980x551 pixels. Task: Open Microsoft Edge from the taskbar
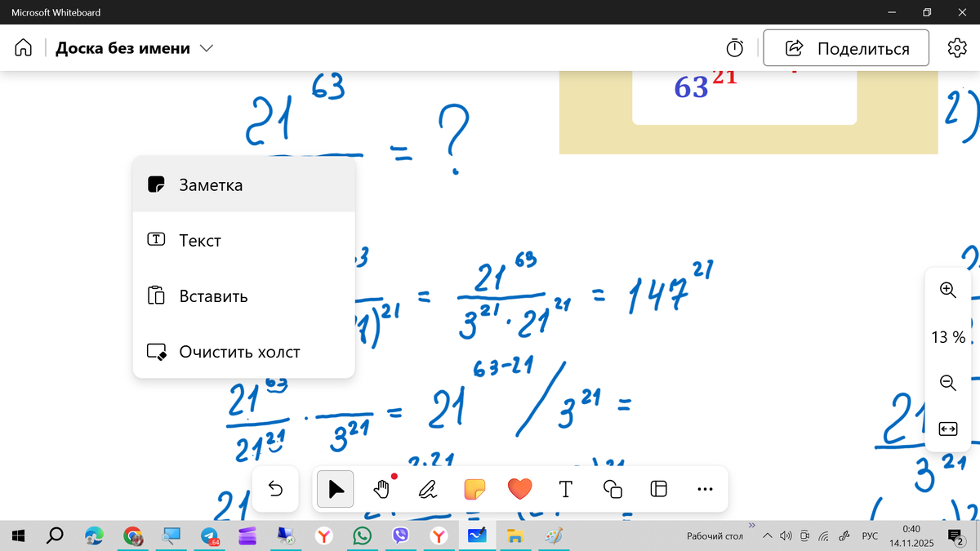click(95, 535)
